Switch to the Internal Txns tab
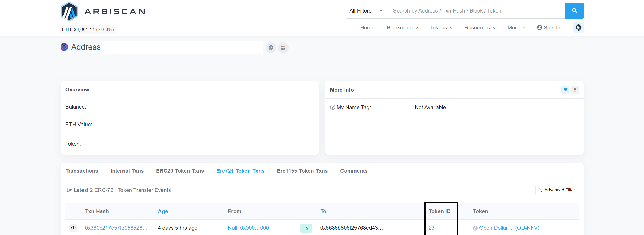 click(x=127, y=171)
